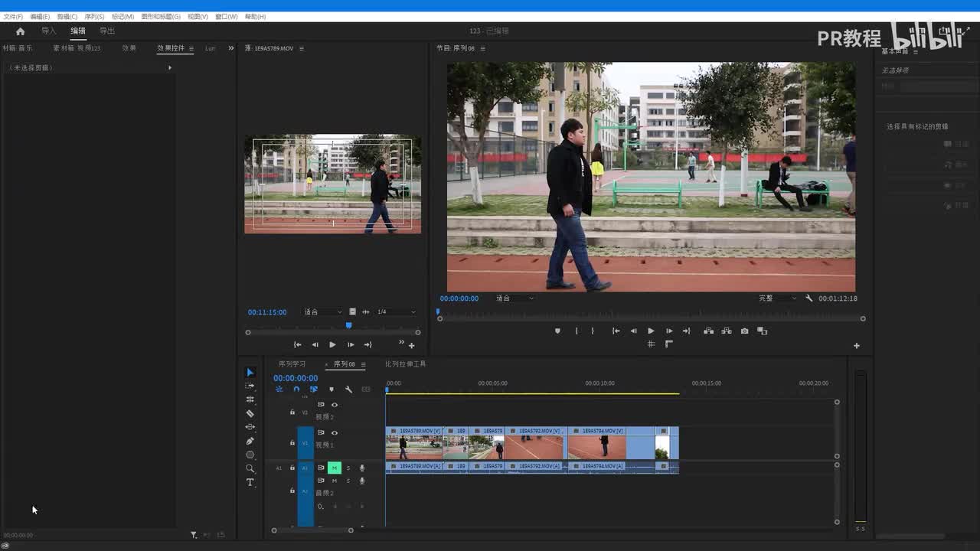Image resolution: width=980 pixels, height=551 pixels.
Task: Activate the Zoom magnifier tool
Action: (250, 468)
